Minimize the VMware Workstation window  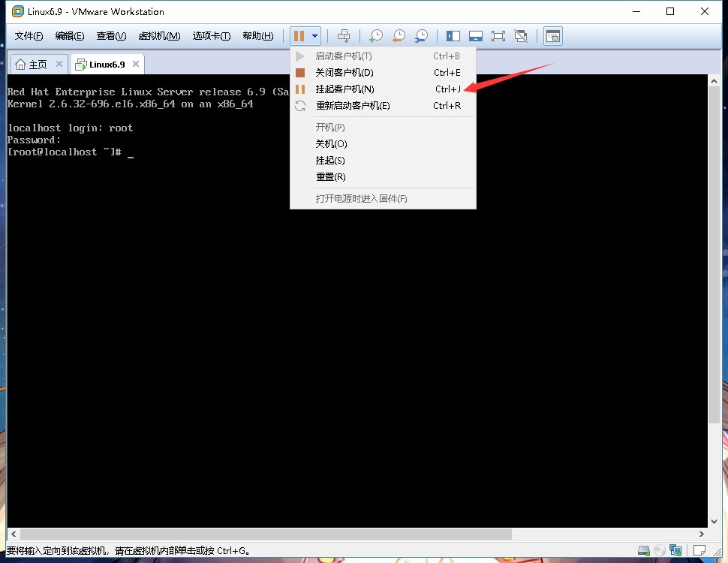pyautogui.click(x=636, y=11)
